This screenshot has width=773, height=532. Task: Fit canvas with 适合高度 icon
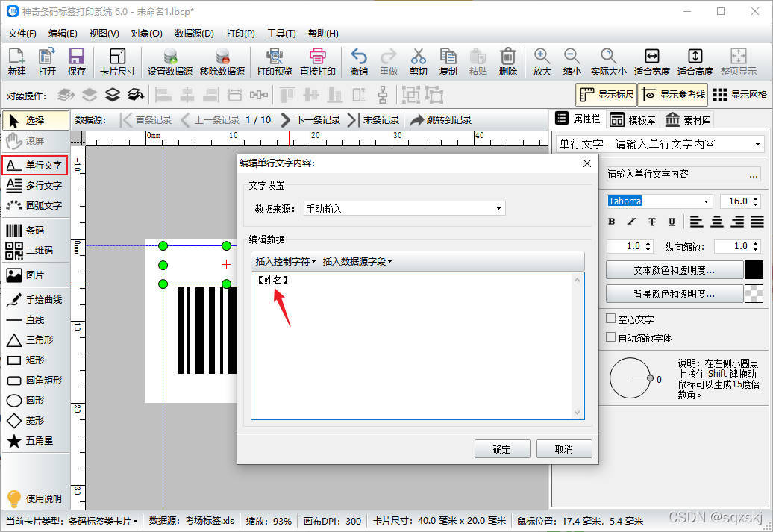coord(695,62)
